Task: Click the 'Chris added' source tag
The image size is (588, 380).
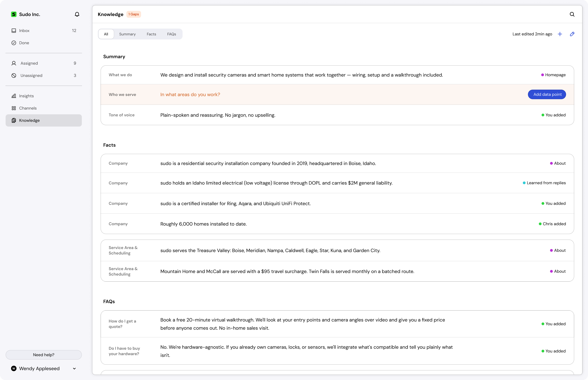Action: point(552,224)
